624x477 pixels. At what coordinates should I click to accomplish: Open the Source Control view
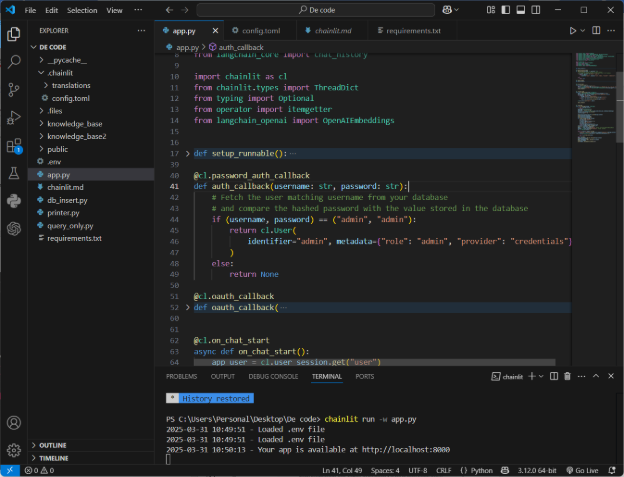click(x=14, y=89)
